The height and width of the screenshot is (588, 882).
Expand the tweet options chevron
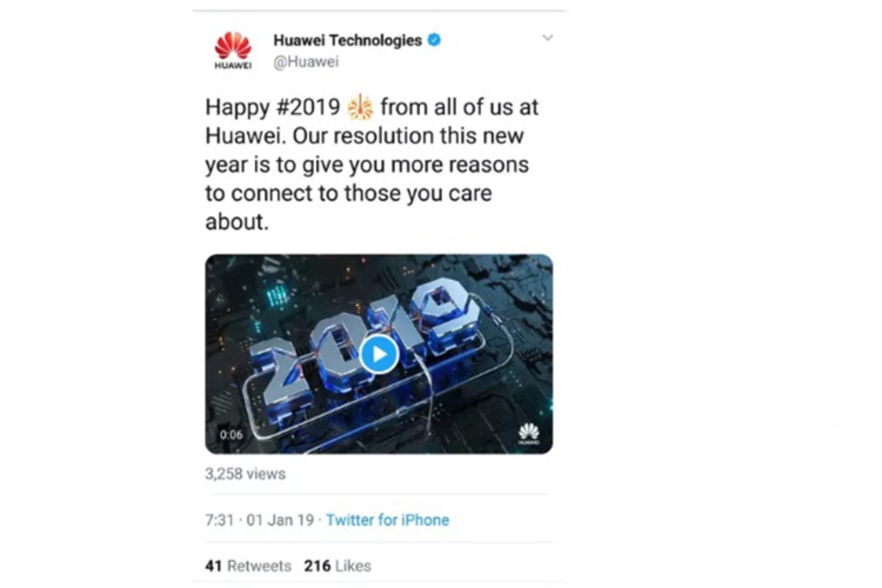pyautogui.click(x=548, y=38)
